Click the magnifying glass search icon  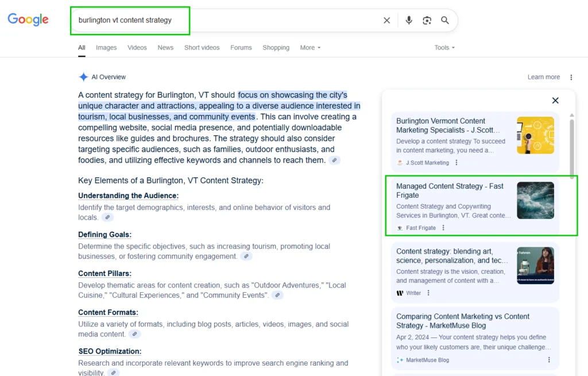[x=445, y=20]
